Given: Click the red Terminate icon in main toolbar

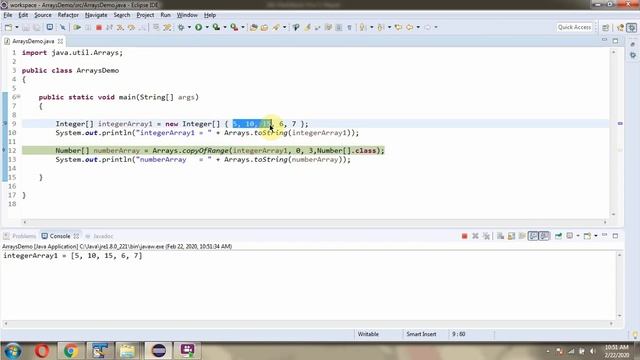Looking at the screenshot, I should click(99, 27).
